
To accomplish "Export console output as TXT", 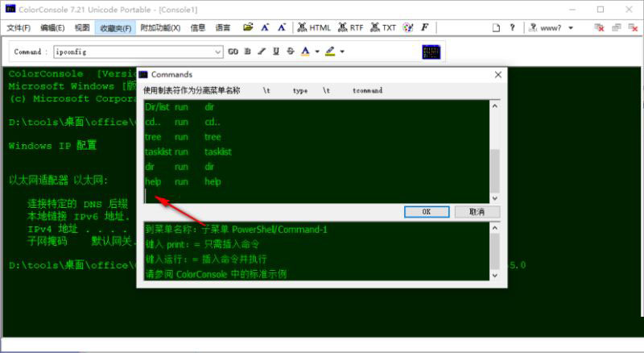I will 383,27.
